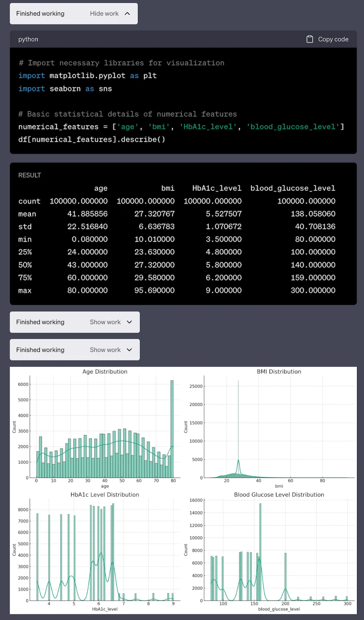The width and height of the screenshot is (364, 620).
Task: Click the blood_glucose_level column header in results
Action: point(293,188)
